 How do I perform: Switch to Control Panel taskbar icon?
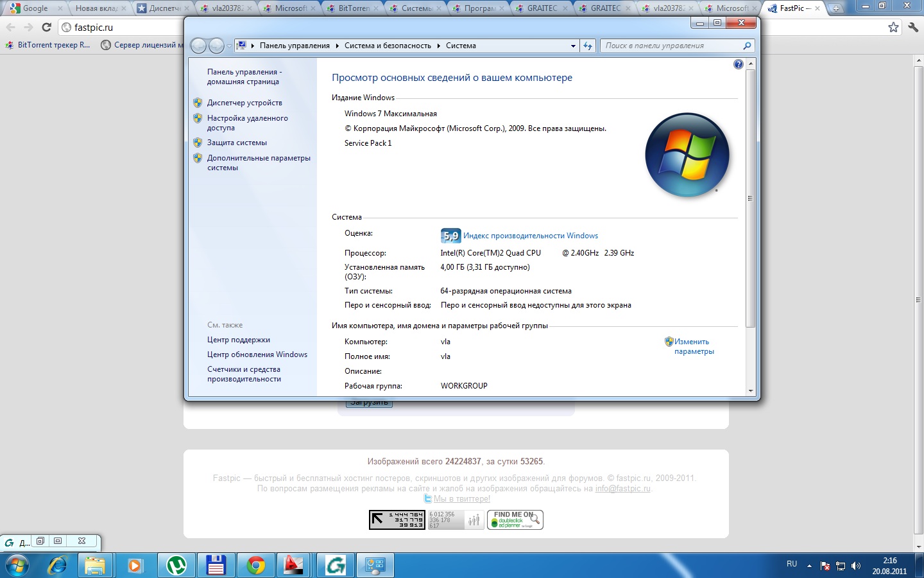click(375, 565)
